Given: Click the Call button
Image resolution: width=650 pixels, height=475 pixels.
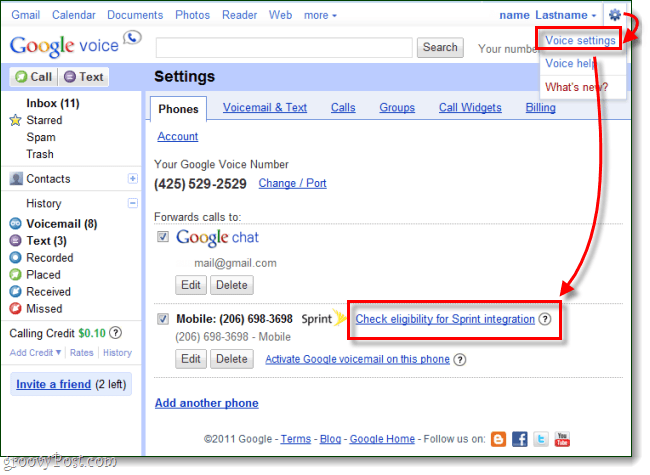Looking at the screenshot, I should click(x=34, y=77).
